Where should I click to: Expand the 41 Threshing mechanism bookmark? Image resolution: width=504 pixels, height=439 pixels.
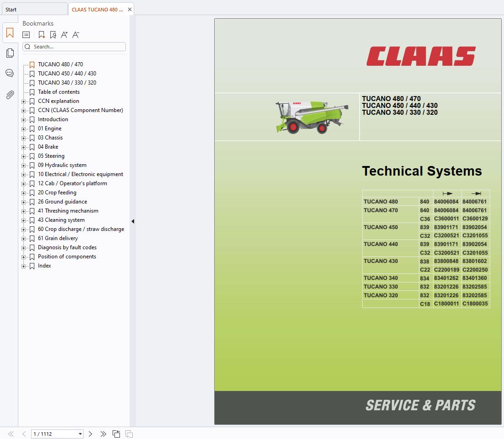23,211
